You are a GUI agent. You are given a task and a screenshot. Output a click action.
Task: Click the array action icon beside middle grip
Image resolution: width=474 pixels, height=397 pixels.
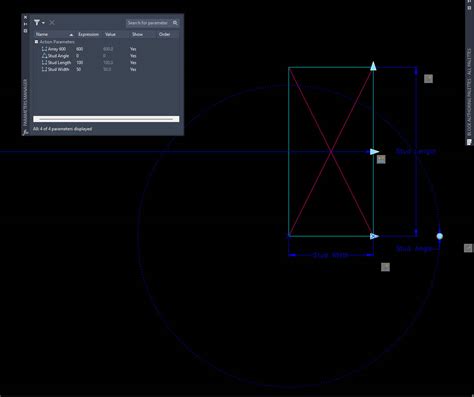point(381,159)
